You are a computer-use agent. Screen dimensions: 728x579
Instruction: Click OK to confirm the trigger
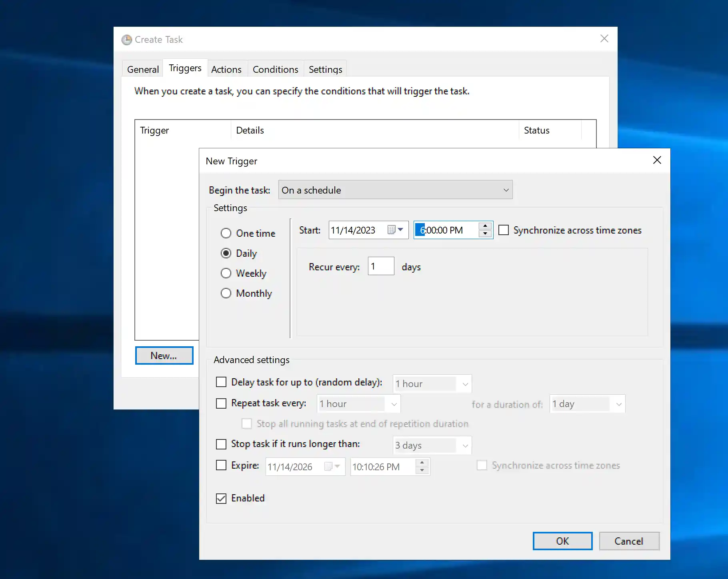point(562,541)
